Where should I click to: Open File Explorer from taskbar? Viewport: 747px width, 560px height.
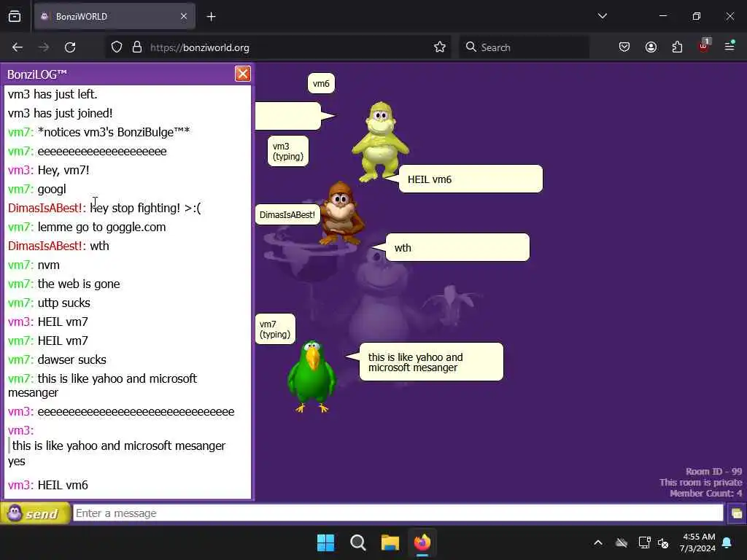click(x=390, y=542)
